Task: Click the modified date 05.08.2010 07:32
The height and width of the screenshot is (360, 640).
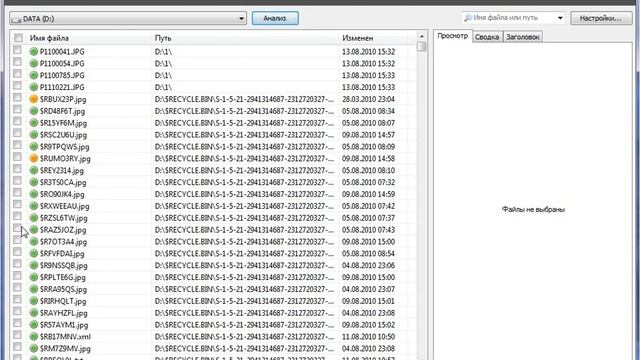Action: coord(368,182)
